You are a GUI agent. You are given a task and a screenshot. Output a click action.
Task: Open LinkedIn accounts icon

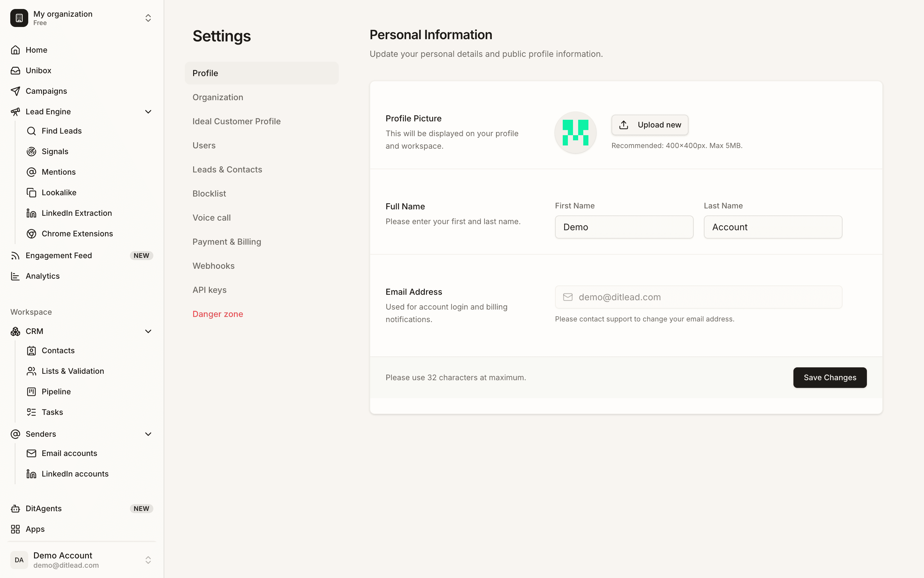[31, 474]
